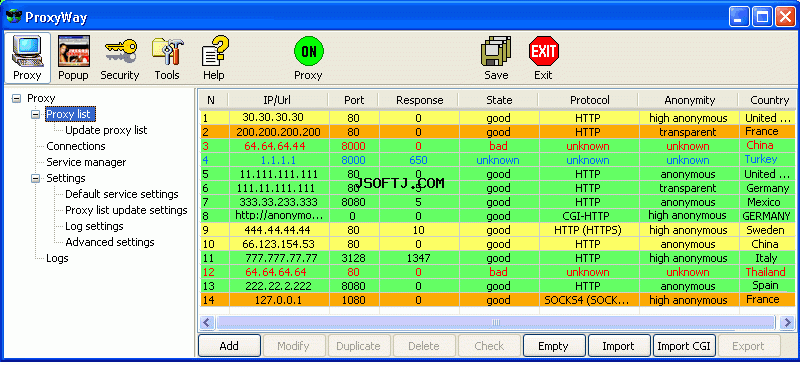Select the blue proxy 1.1.1.1

[497, 160]
